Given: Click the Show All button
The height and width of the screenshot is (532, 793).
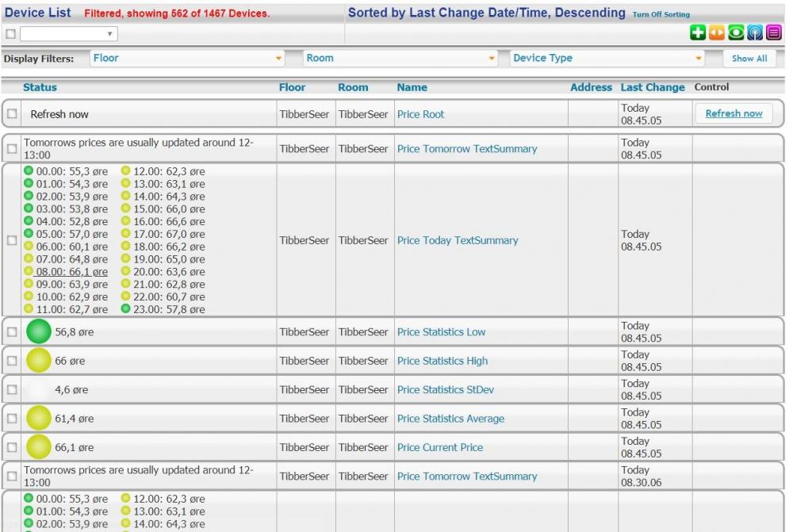Looking at the screenshot, I should coord(749,58).
